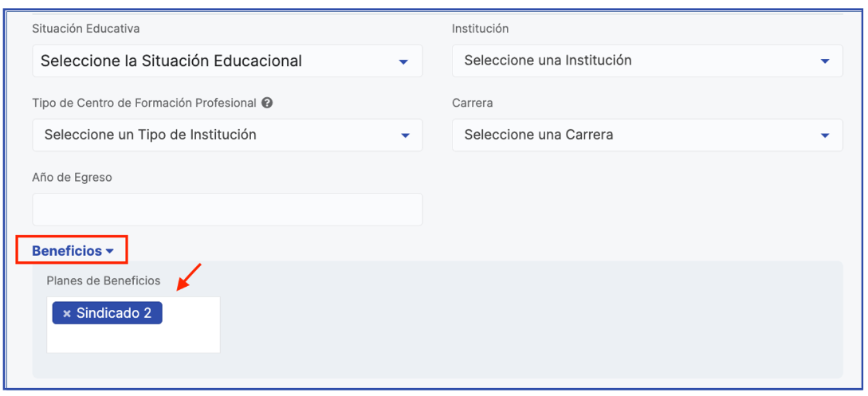Click the arrow on the Situación Educacional selector

[403, 61]
